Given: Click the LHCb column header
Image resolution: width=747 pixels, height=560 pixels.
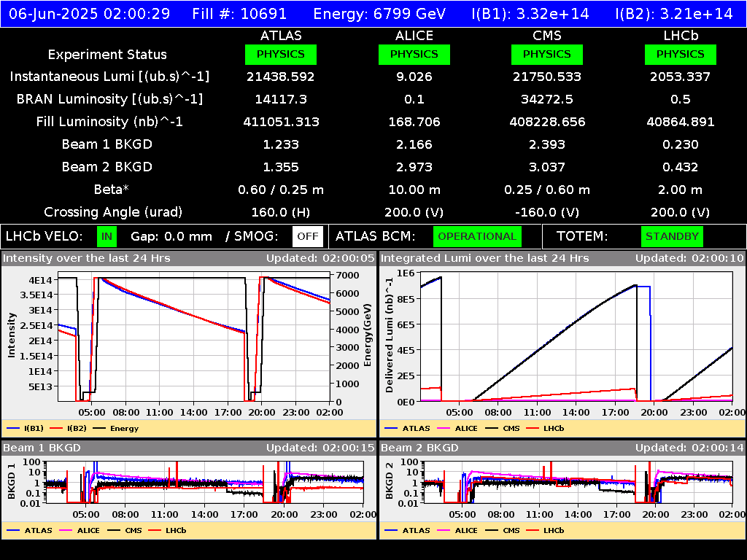Looking at the screenshot, I should coord(681,36).
